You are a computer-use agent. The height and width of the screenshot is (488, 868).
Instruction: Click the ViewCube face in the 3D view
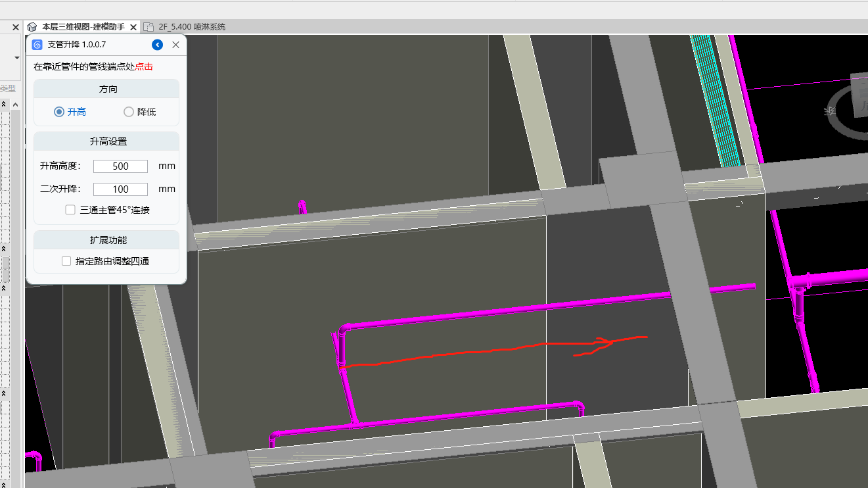(859, 96)
